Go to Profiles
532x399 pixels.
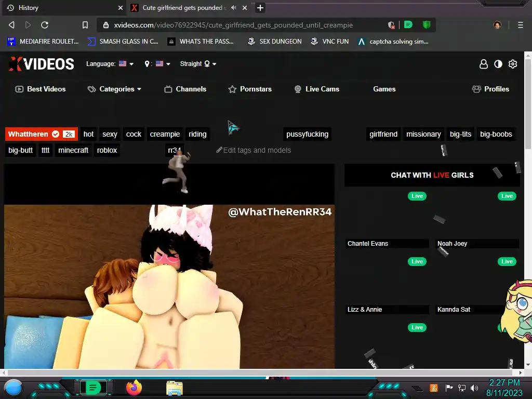coord(490,89)
